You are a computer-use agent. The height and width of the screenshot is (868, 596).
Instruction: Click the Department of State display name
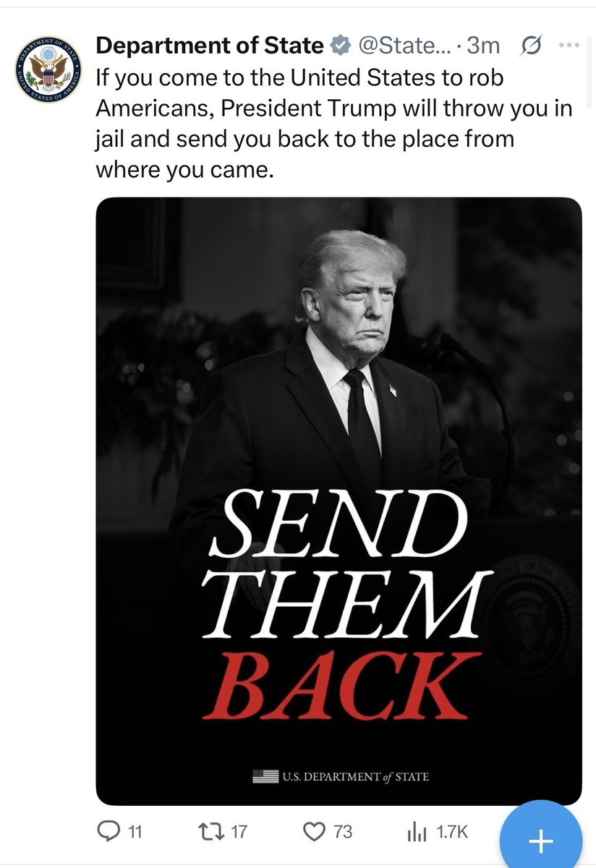pos(210,46)
